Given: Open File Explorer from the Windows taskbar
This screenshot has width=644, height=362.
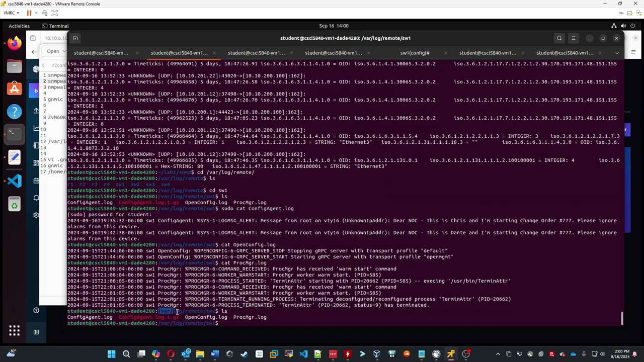Looking at the screenshot, I should pos(200,354).
